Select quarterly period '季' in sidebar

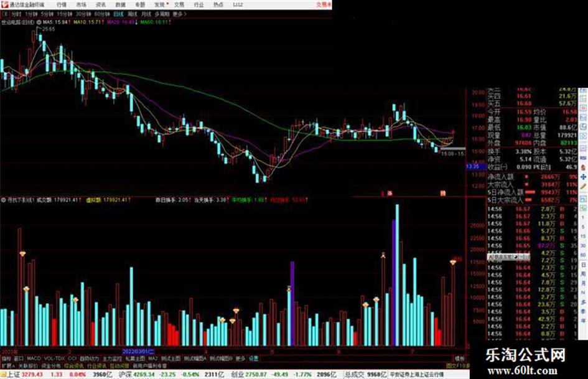click(583, 311)
